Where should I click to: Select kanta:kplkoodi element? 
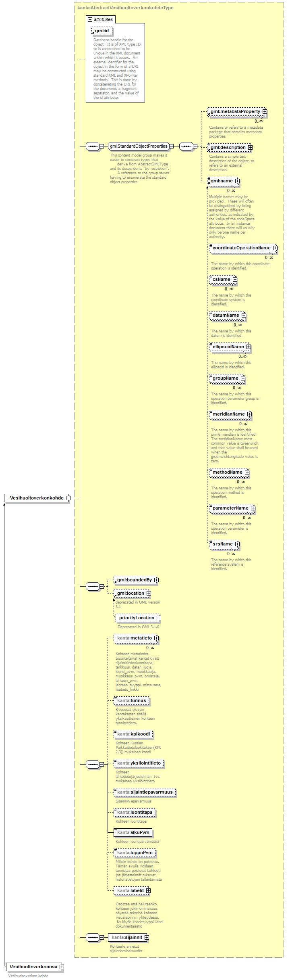133,734
